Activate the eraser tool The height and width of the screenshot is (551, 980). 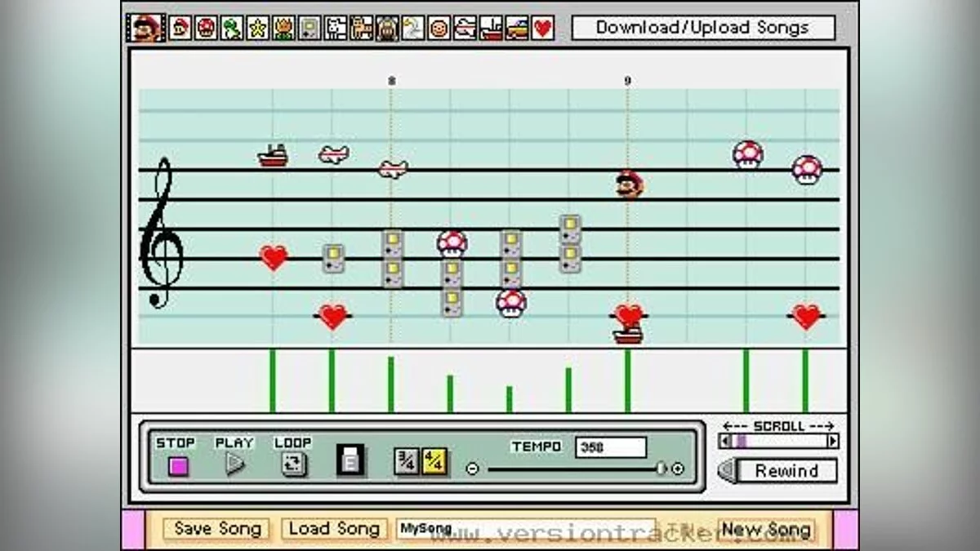351,461
